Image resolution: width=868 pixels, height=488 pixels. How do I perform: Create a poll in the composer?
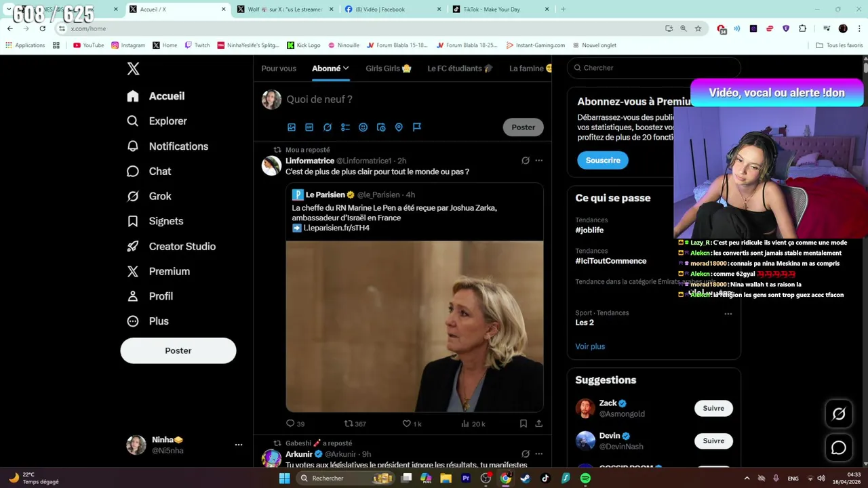345,127
